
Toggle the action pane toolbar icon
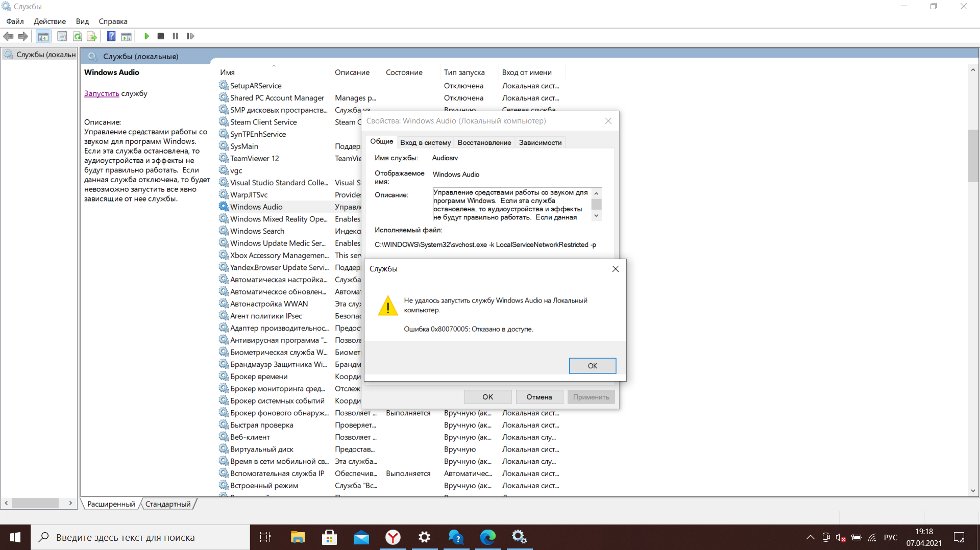[126, 36]
